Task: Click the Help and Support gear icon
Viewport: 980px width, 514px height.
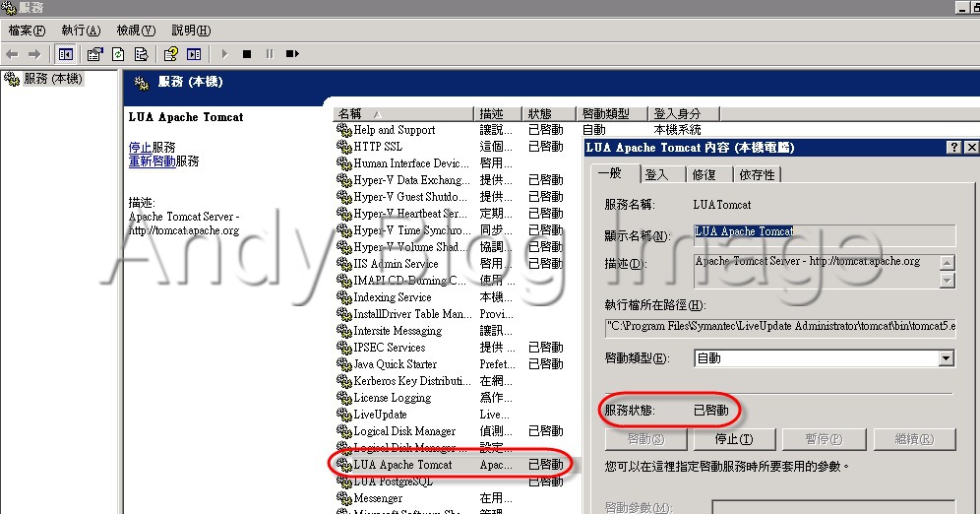Action: 343,129
